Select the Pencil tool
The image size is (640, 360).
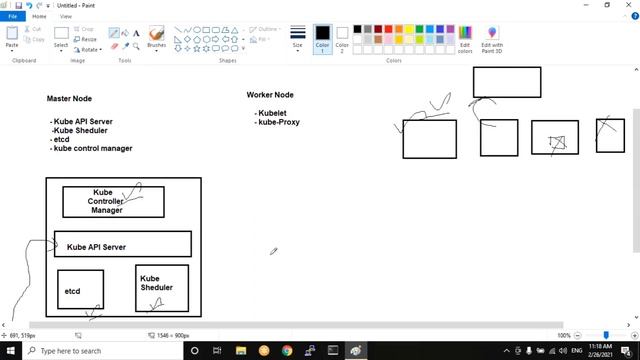(114, 33)
